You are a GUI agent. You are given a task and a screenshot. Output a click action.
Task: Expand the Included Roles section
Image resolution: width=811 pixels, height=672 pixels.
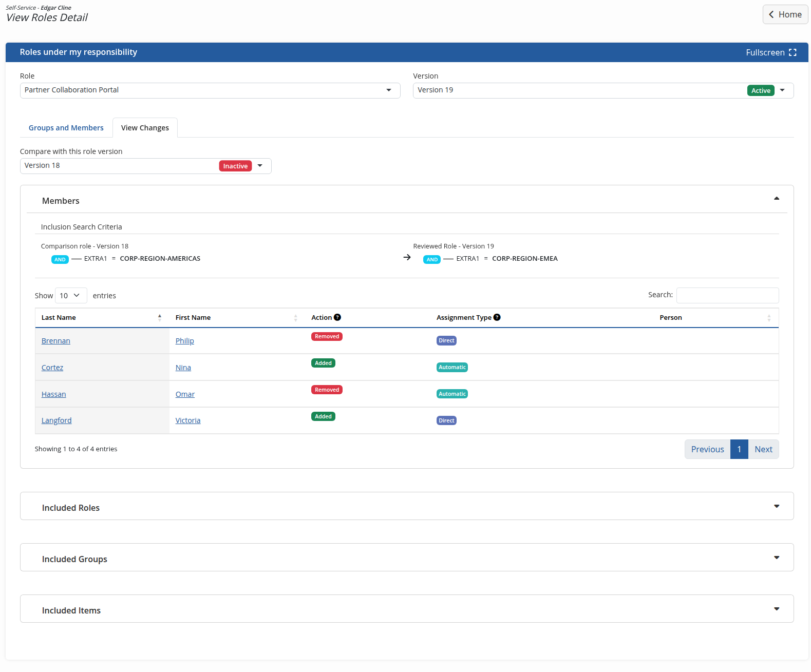[777, 506]
